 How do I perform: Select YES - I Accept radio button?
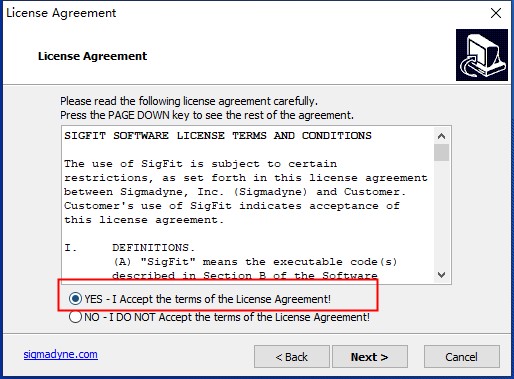75,299
